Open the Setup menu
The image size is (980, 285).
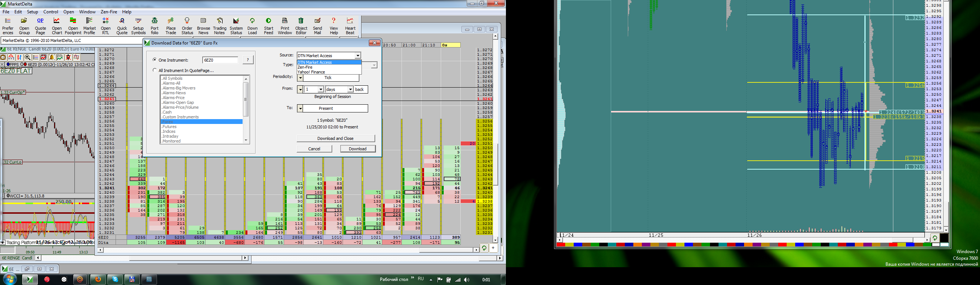coord(32,12)
